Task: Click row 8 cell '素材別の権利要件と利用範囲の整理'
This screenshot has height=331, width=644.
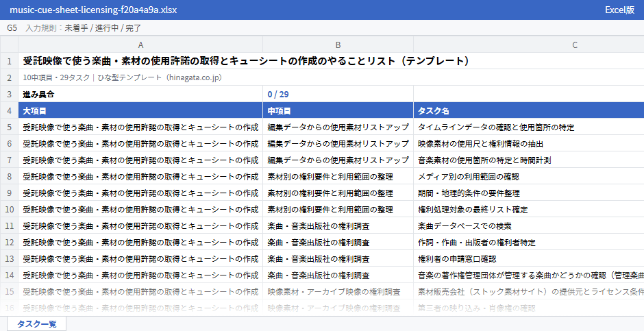Action: [338, 176]
